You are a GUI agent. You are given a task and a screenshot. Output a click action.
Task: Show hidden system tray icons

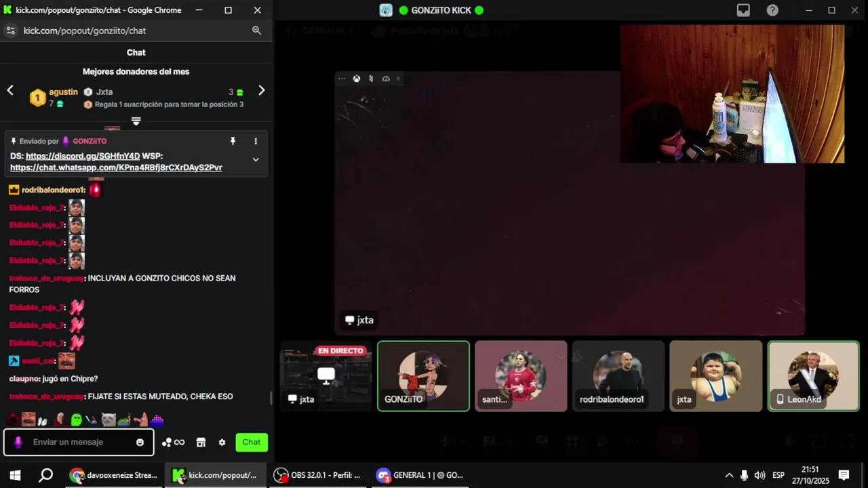(x=729, y=475)
